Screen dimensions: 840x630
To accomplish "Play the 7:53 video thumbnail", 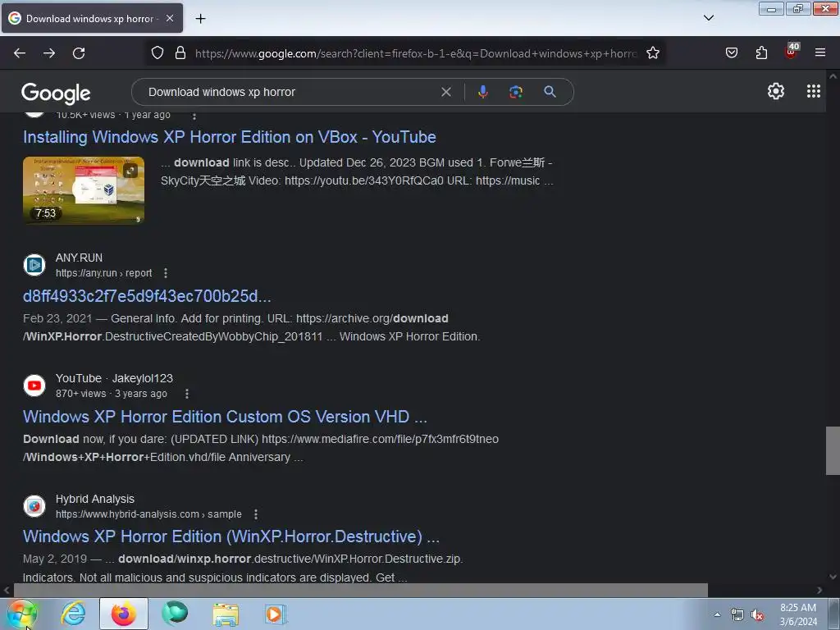I will 84,190.
